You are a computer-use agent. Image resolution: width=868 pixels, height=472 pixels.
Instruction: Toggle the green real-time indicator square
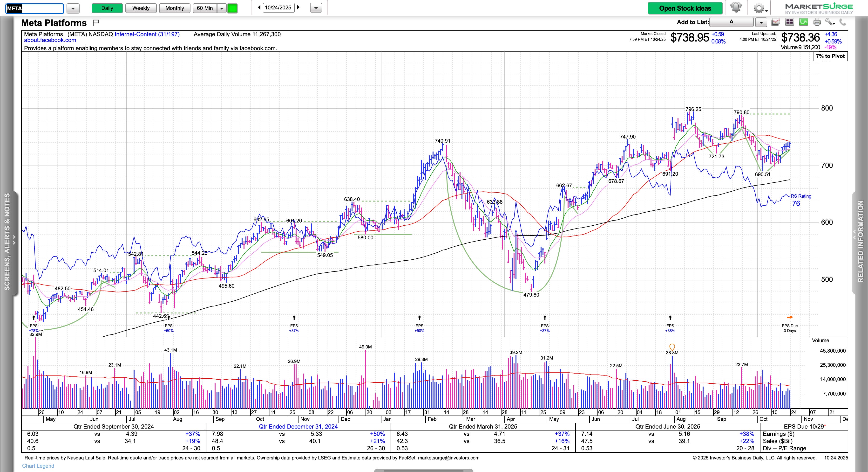tap(232, 8)
